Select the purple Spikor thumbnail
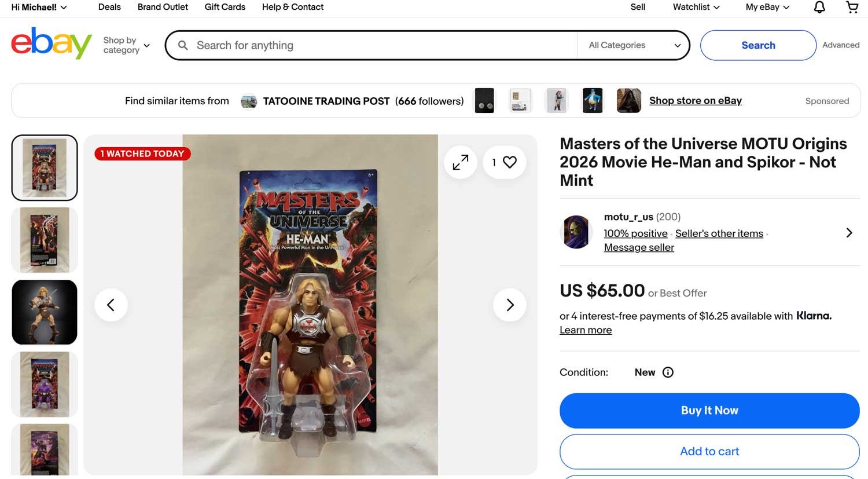The width and height of the screenshot is (868, 479). coord(44,383)
